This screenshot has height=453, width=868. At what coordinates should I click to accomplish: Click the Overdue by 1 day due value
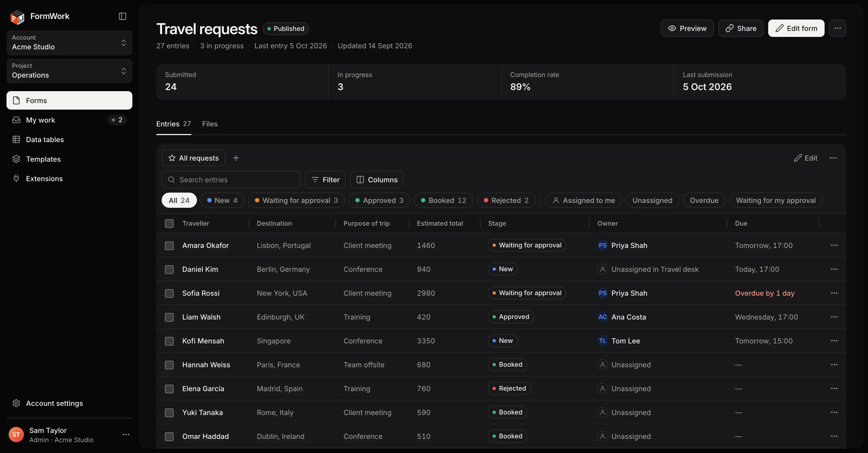pyautogui.click(x=765, y=293)
